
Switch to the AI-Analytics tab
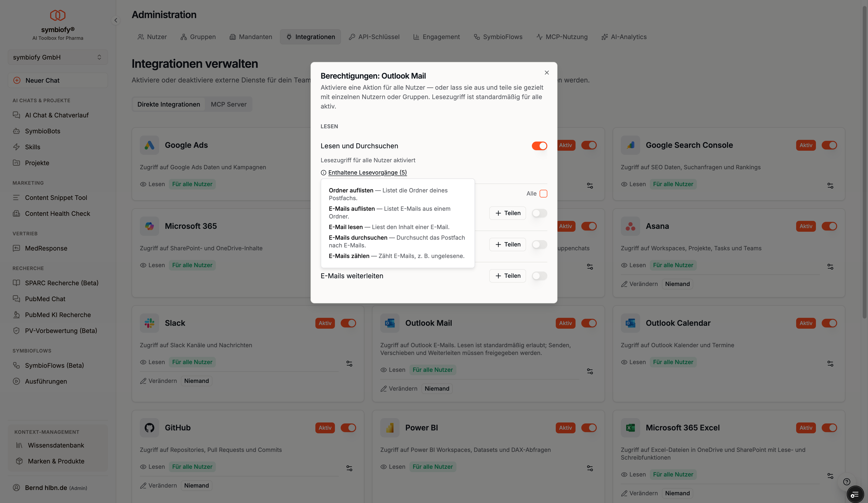pos(624,37)
